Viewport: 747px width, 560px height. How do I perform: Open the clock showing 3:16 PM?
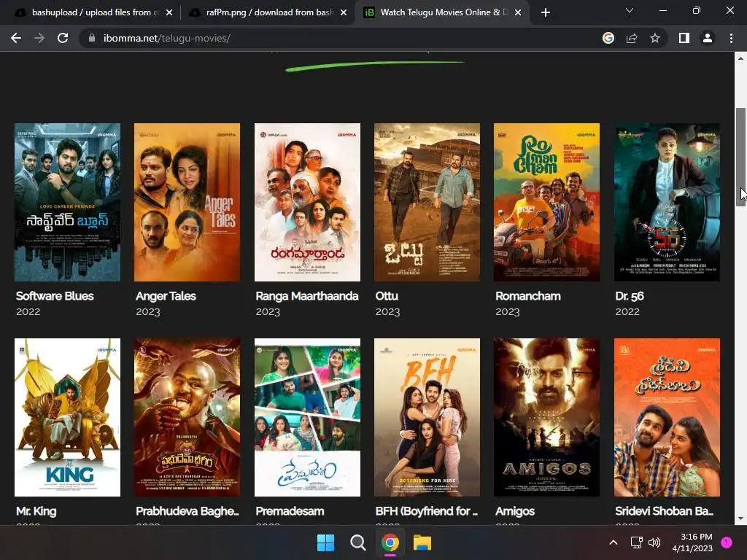click(x=692, y=542)
